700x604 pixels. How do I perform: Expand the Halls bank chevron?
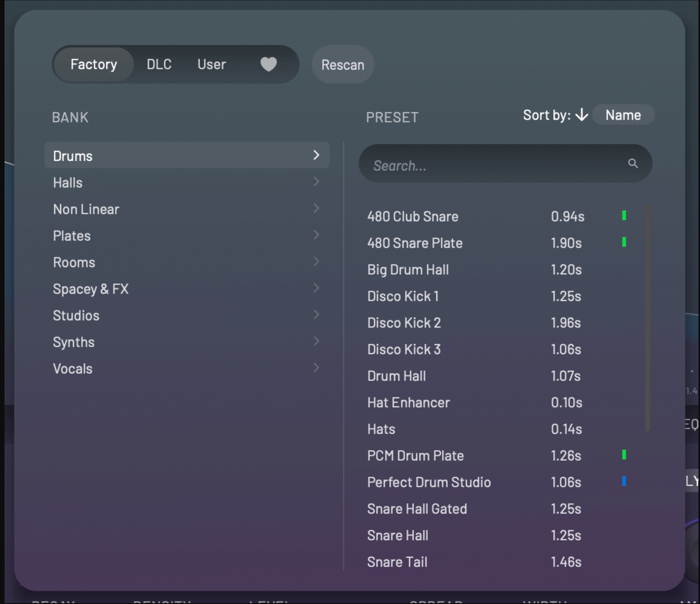[x=316, y=182]
